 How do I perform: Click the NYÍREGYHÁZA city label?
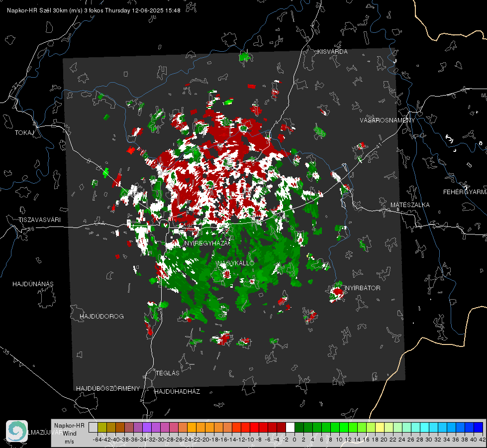[207, 243]
